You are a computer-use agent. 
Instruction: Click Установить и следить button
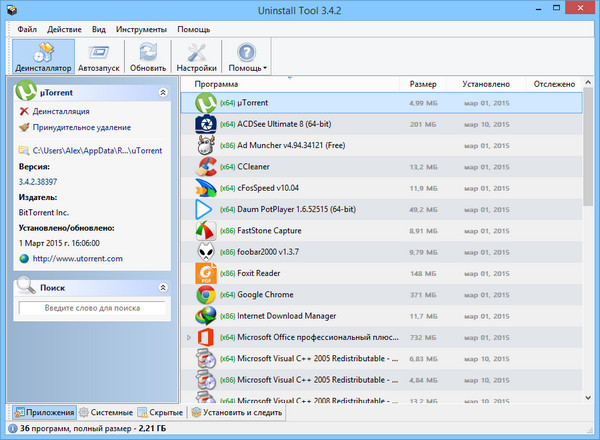(237, 412)
